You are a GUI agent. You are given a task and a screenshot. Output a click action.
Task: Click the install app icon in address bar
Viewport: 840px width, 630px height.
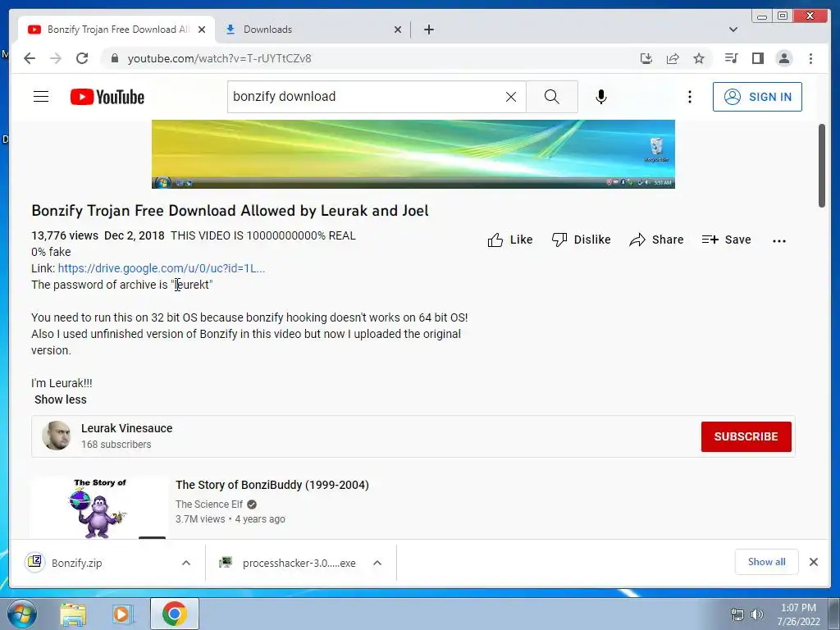[646, 58]
